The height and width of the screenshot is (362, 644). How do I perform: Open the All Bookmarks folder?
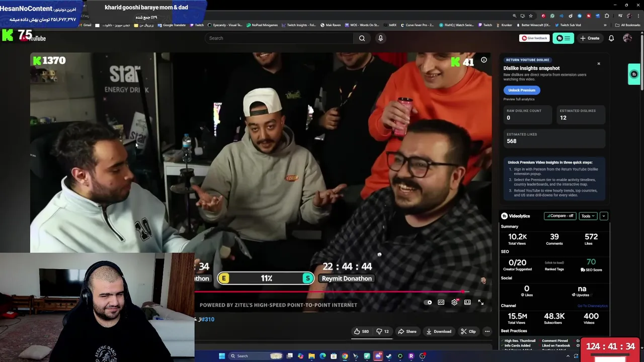point(629,25)
